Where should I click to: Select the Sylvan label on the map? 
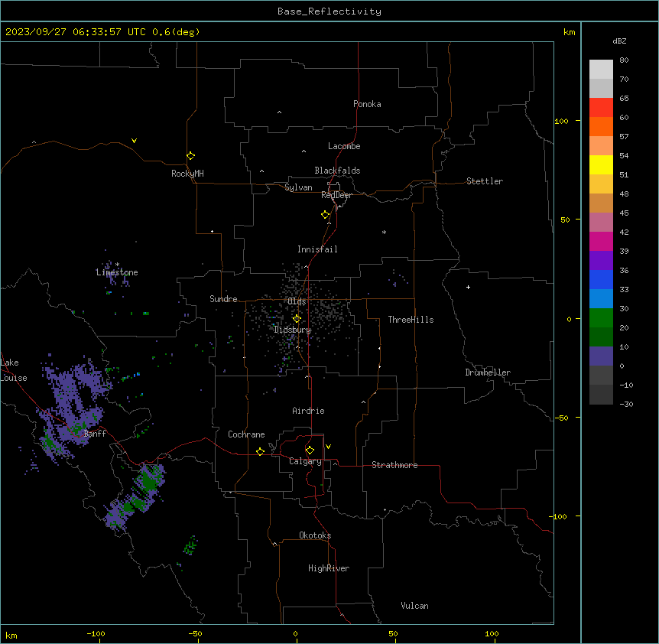[x=298, y=187]
